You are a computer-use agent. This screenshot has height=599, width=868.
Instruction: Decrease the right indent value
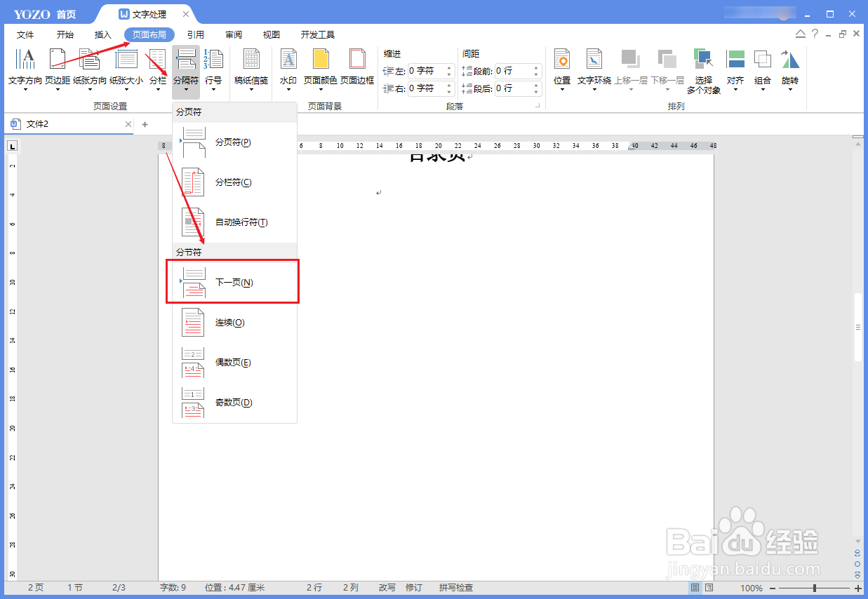(x=449, y=92)
